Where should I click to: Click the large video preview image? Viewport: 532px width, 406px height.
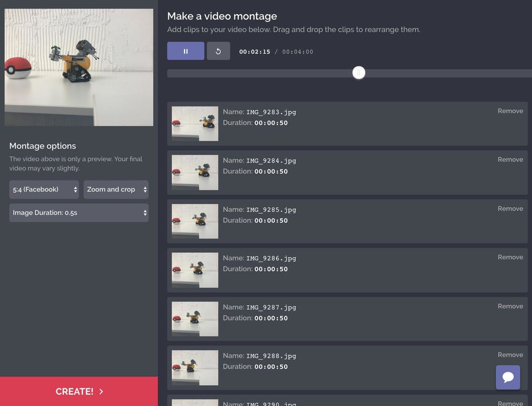[79, 67]
